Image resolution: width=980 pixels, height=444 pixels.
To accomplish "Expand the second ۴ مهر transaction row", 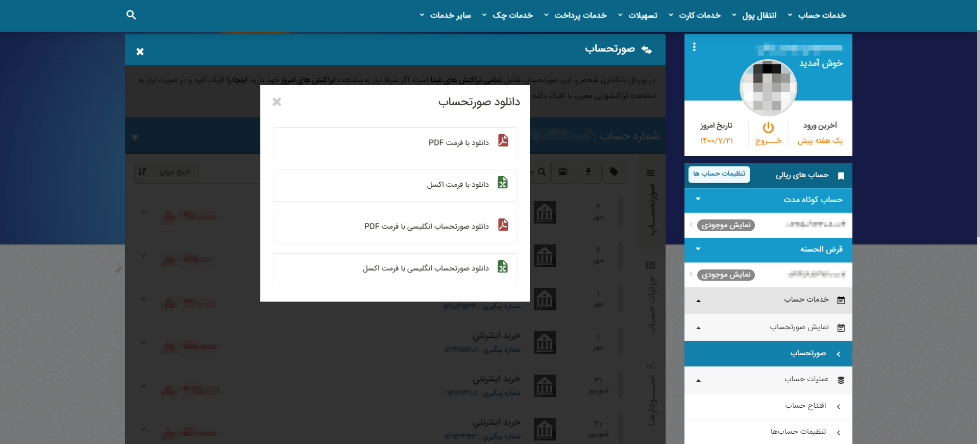I will tap(143, 256).
